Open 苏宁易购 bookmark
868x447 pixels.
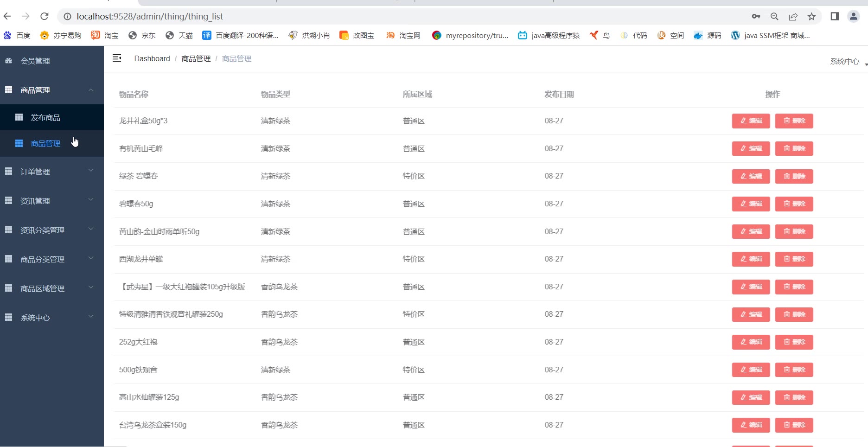click(x=61, y=35)
